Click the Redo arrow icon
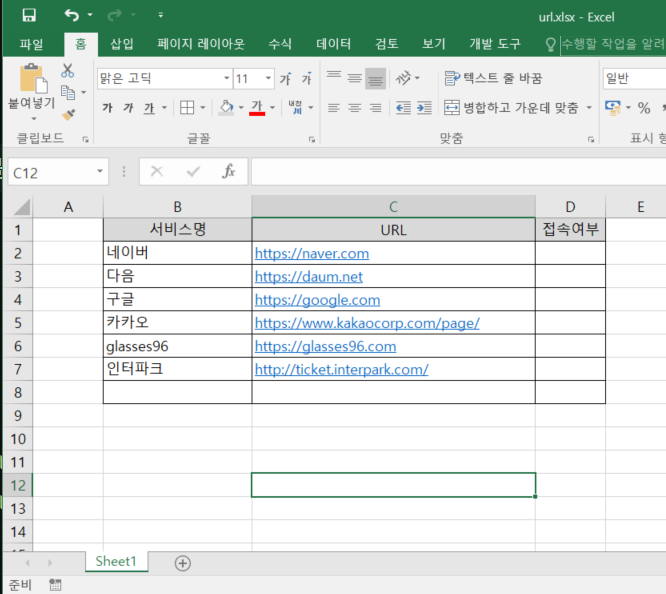The height and width of the screenshot is (594, 666). click(114, 16)
